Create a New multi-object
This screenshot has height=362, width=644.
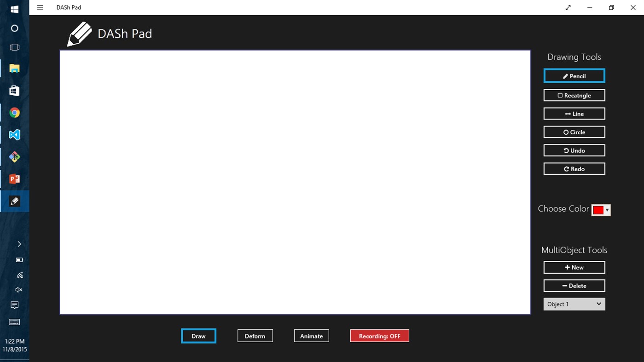574,267
